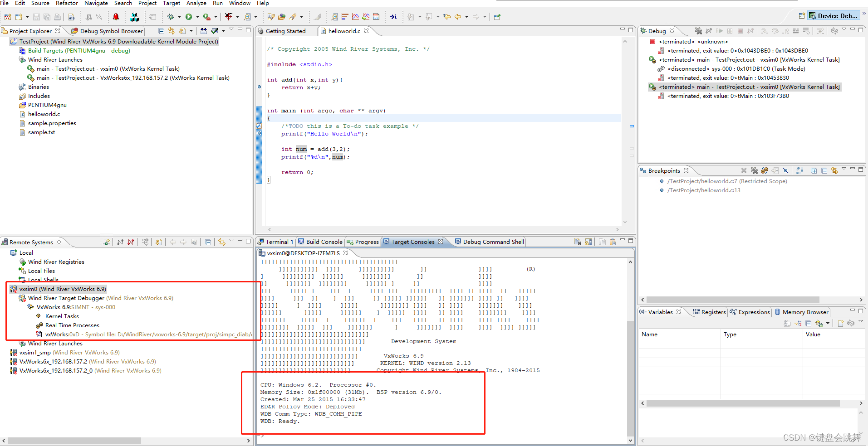This screenshot has width=868, height=446.
Task: Open the Analyze menu
Action: pyautogui.click(x=196, y=3)
